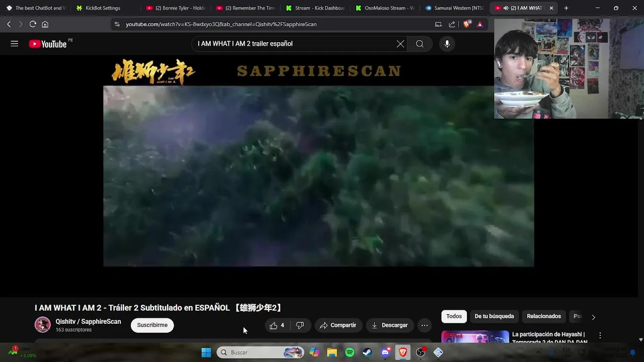Show hidden system tray icons chevron

coord(538,352)
